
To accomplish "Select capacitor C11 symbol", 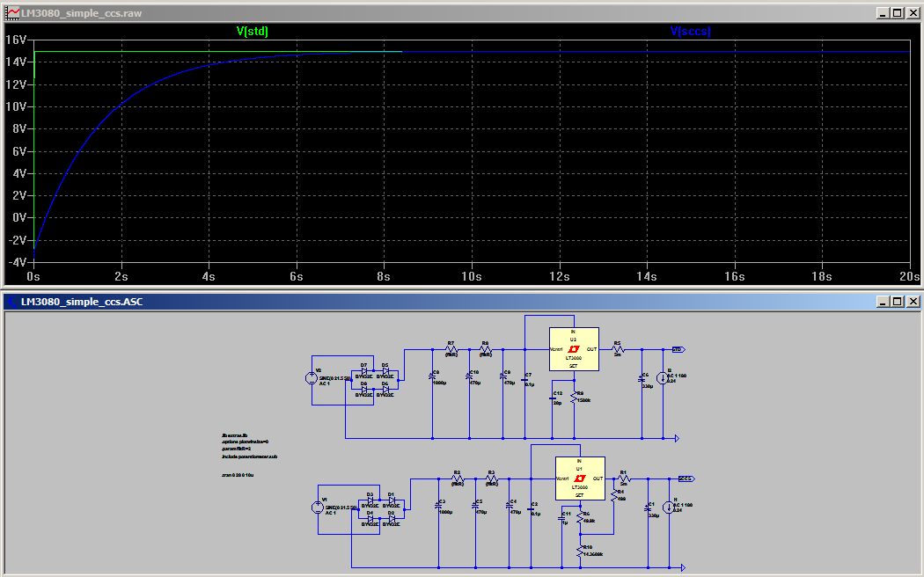I will [561, 519].
